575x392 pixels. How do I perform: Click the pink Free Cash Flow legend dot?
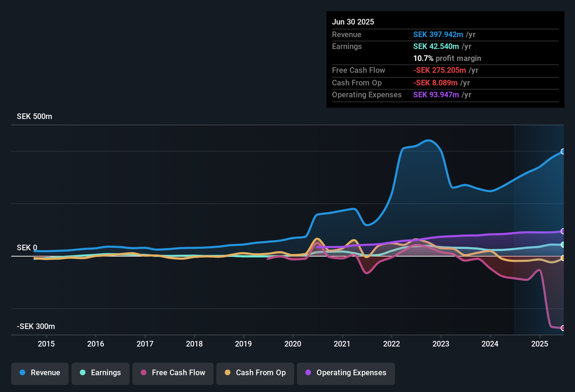(144, 372)
